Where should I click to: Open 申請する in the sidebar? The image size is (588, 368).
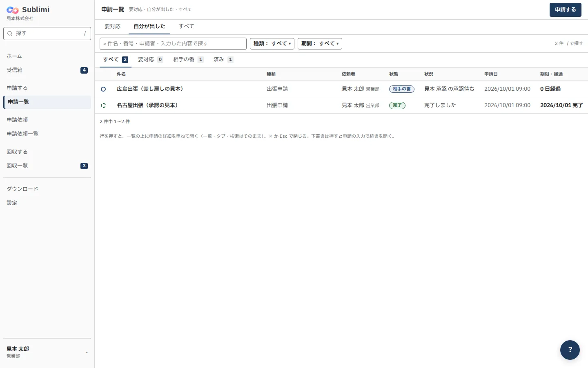click(47, 88)
